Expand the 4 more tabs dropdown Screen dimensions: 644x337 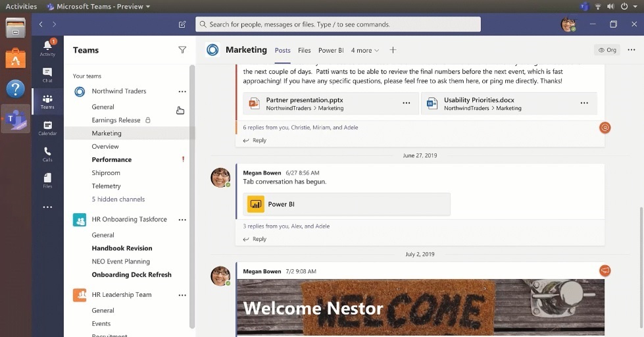(364, 50)
